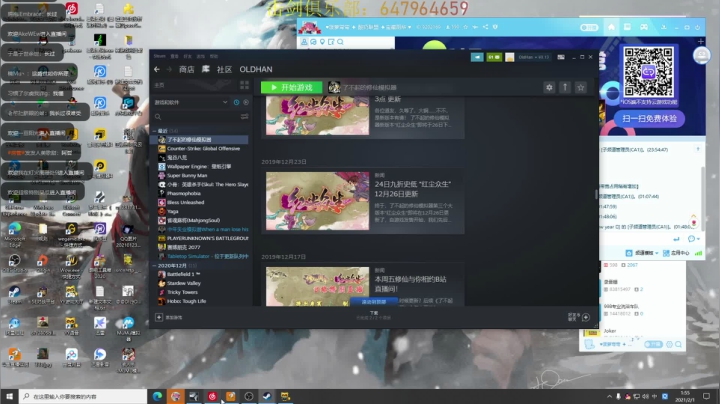Open the 库 library tab
This screenshot has height=404, width=720.
(x=206, y=69)
